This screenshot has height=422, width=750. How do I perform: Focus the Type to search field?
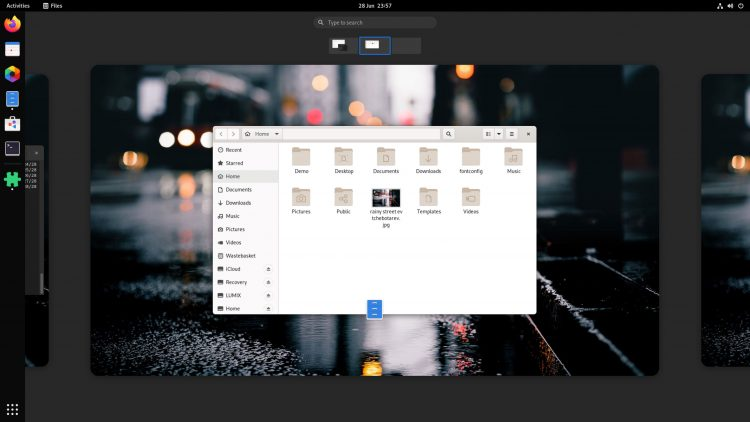click(375, 22)
